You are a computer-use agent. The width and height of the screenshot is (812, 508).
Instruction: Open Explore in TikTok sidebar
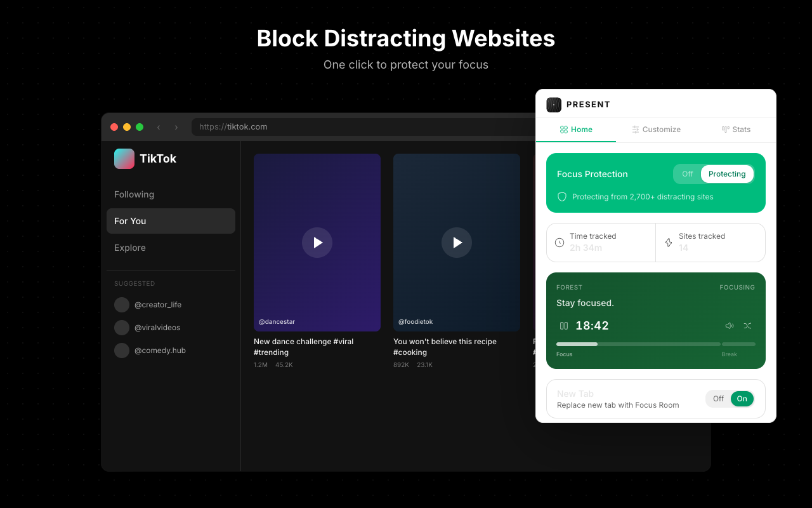(171, 248)
